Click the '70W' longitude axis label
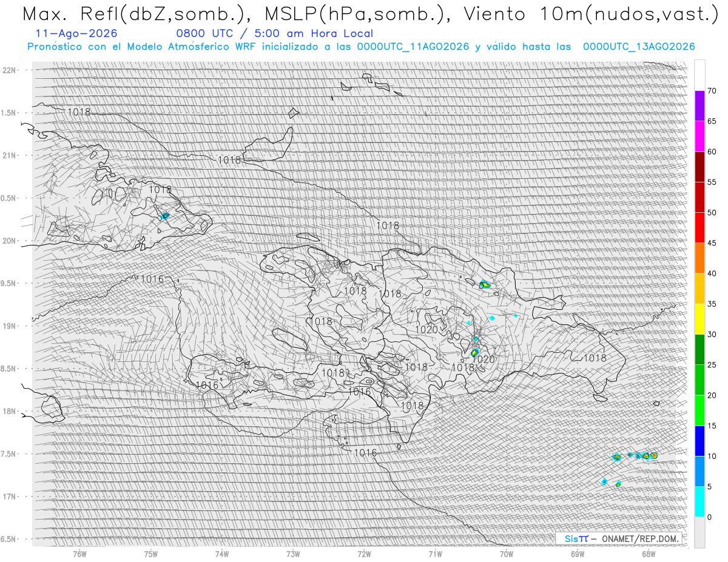The width and height of the screenshot is (728, 562). pos(507,553)
